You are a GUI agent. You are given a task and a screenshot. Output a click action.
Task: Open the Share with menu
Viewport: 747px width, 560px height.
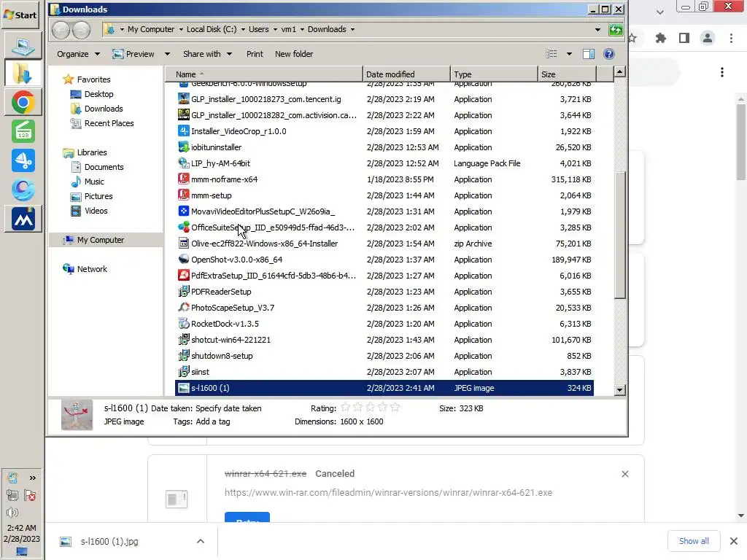click(207, 54)
